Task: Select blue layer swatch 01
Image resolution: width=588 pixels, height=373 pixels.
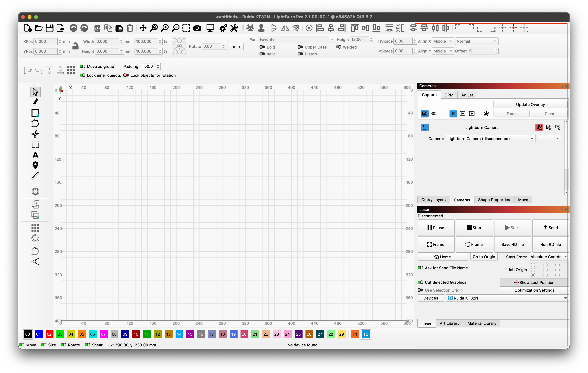Action: tap(38, 334)
